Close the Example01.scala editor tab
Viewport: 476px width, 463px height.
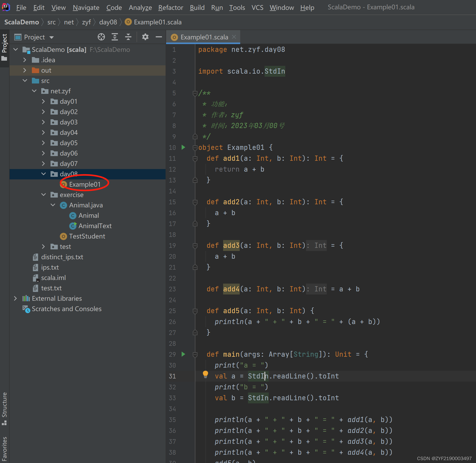click(x=234, y=37)
